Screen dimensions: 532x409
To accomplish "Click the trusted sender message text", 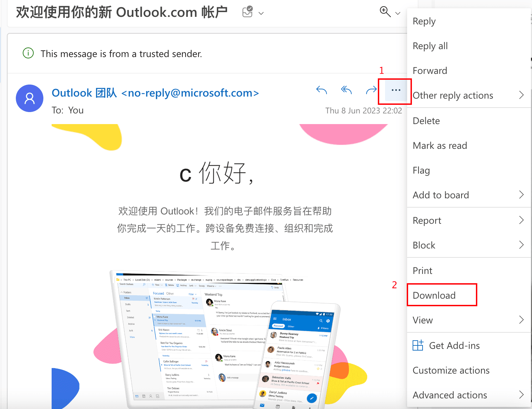I will point(121,54).
